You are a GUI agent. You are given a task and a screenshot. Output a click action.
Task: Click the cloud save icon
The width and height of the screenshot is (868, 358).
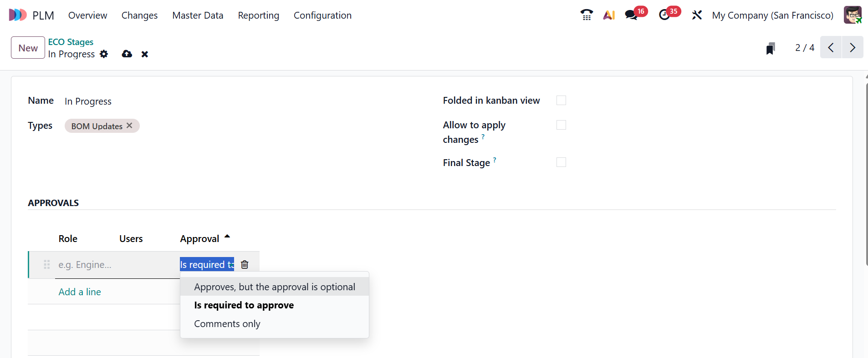(x=127, y=54)
